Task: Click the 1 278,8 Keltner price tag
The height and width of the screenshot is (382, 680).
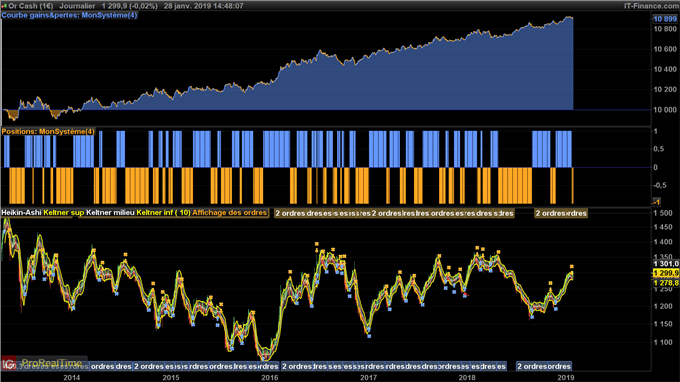Action: tap(666, 283)
